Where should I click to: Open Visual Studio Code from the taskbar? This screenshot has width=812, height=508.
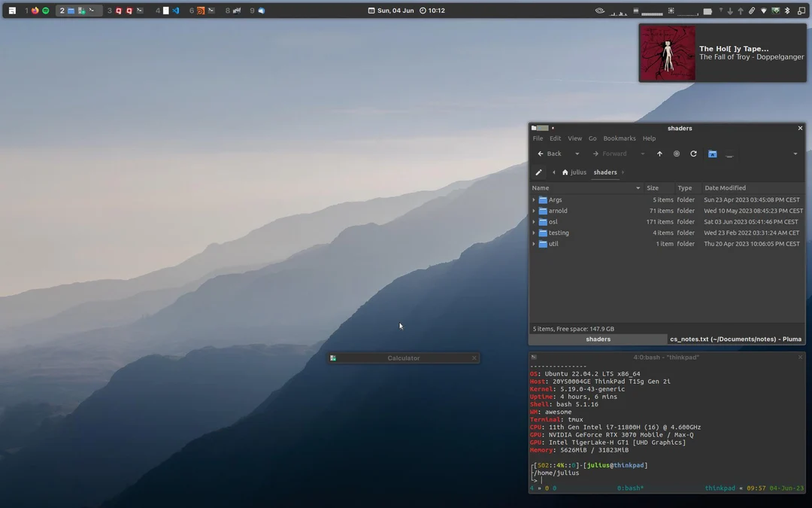(x=176, y=11)
